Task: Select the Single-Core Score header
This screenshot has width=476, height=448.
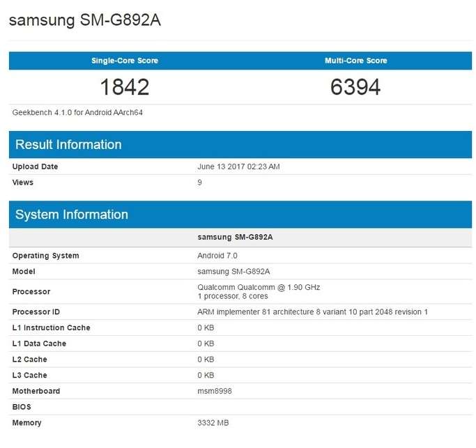Action: click(x=125, y=61)
